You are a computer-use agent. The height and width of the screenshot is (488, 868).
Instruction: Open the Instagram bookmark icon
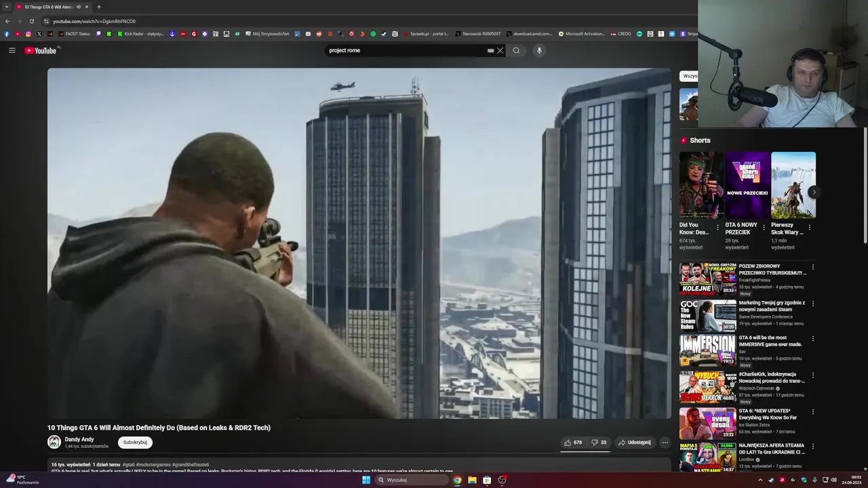[28, 34]
